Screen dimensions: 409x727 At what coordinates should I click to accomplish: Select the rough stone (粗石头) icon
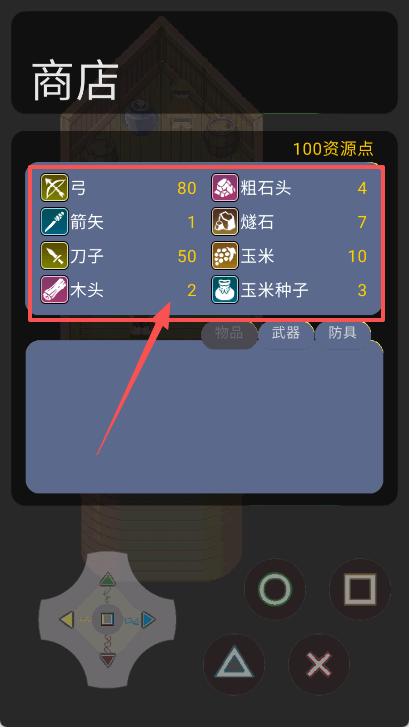pyautogui.click(x=225, y=188)
